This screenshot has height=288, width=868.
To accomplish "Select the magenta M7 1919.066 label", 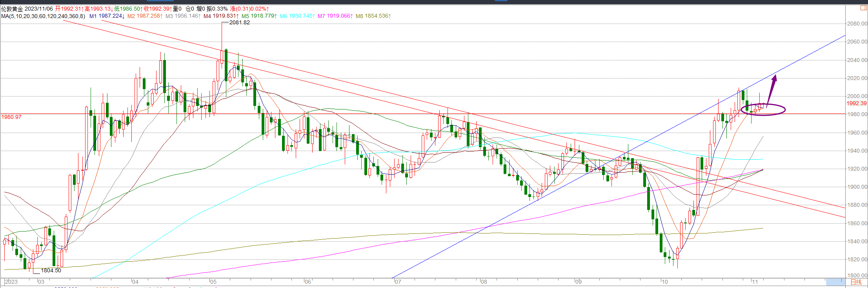I will click(x=335, y=16).
